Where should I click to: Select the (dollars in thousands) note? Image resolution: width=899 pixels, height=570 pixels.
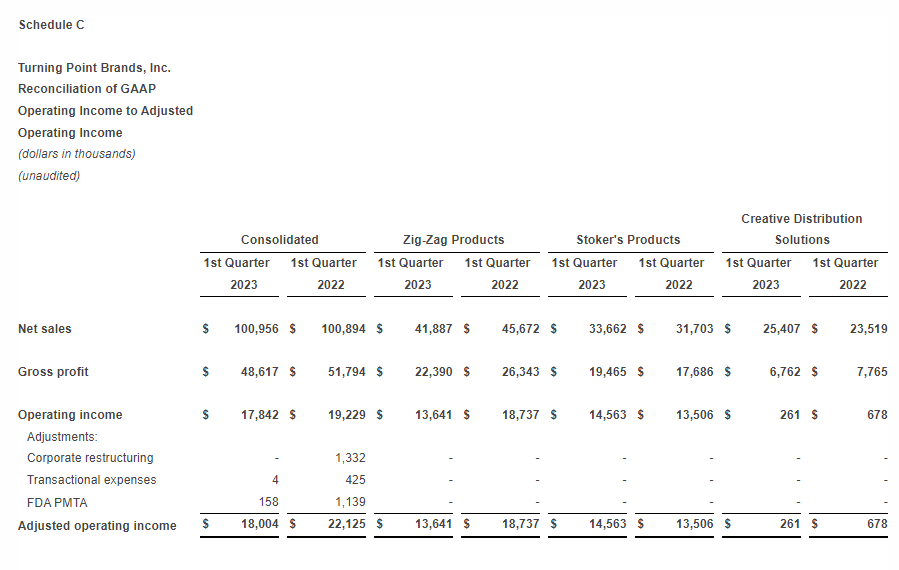(77, 154)
